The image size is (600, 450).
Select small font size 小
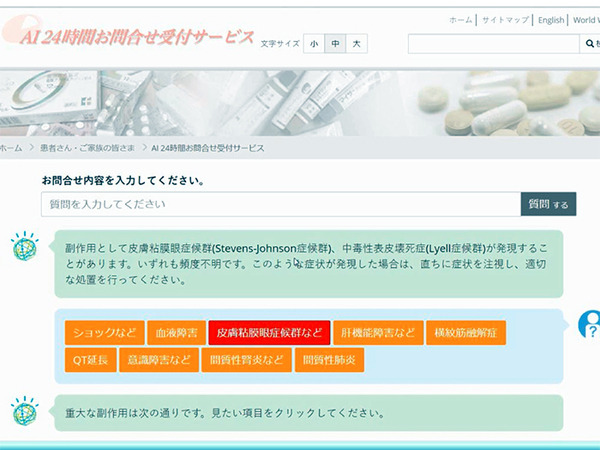[x=314, y=44]
